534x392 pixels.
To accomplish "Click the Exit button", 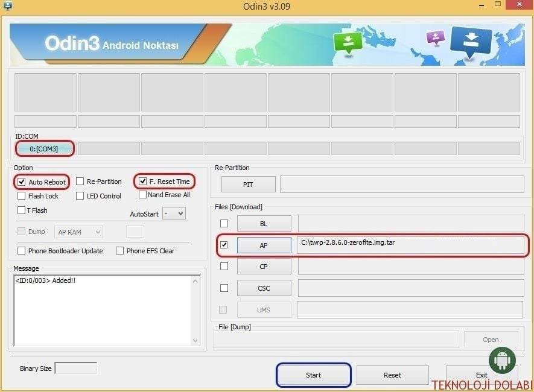I will click(x=482, y=375).
